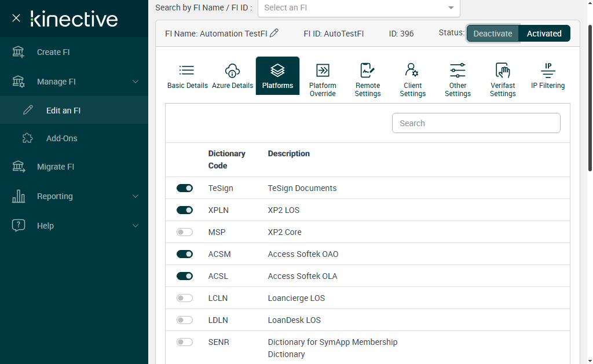Expand the Help menu chevron

coord(136,226)
